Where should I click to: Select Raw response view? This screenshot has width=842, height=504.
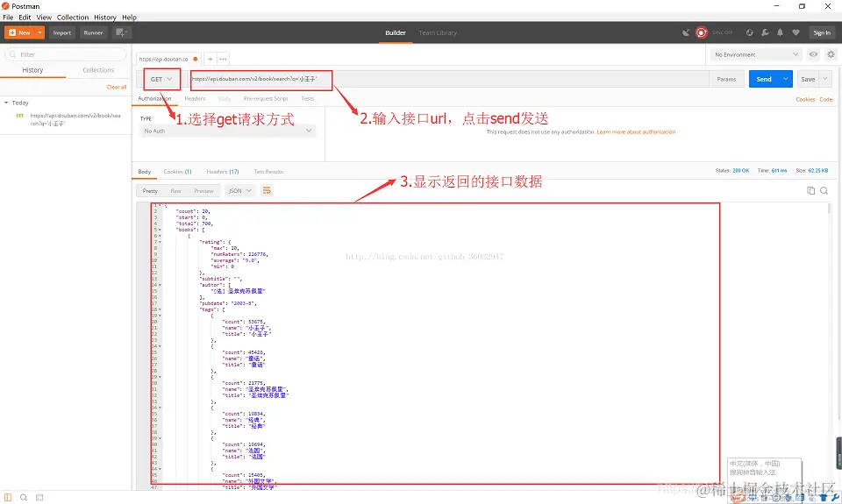(x=175, y=190)
